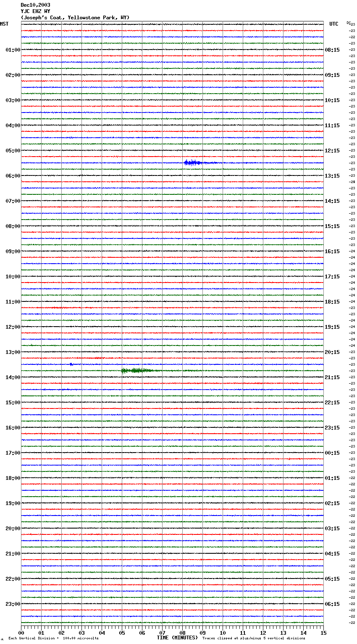Click the 14:00 MST time label
Viewport: 357px width, 644px height.
tap(13, 377)
